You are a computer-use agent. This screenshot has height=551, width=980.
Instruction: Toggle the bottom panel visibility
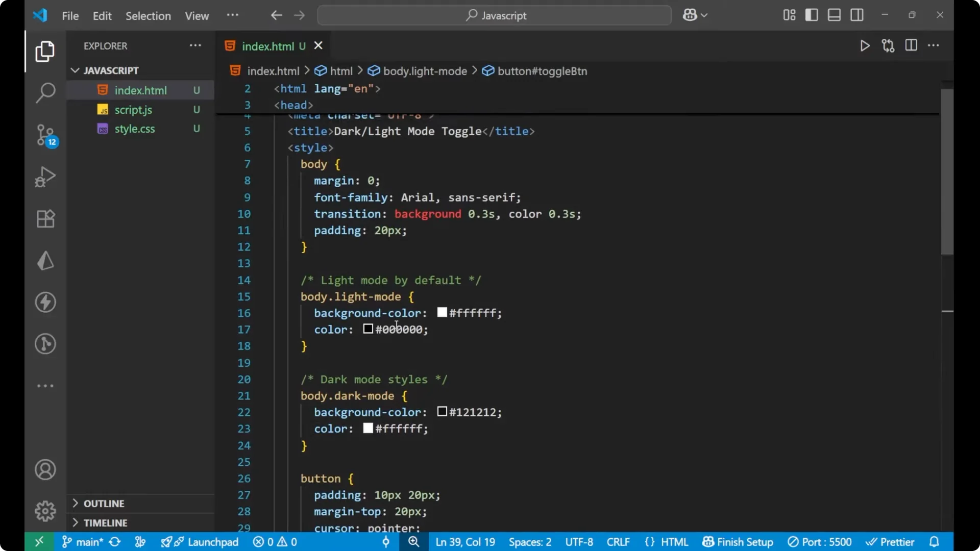click(x=834, y=15)
